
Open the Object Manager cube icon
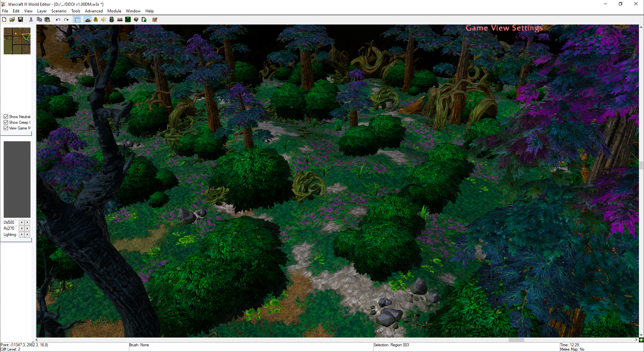coord(136,19)
